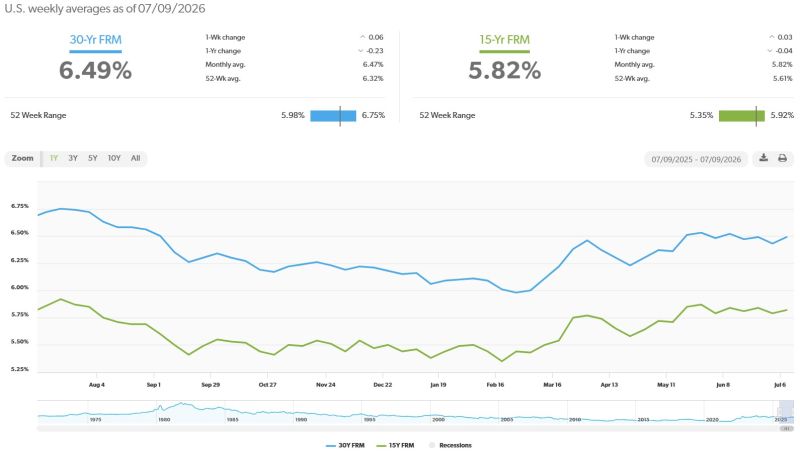
Task: Switch zoom to 3Y
Action: pos(73,158)
